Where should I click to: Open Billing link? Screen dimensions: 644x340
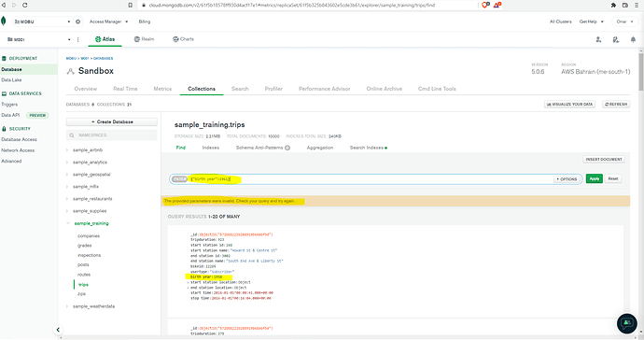pos(145,21)
